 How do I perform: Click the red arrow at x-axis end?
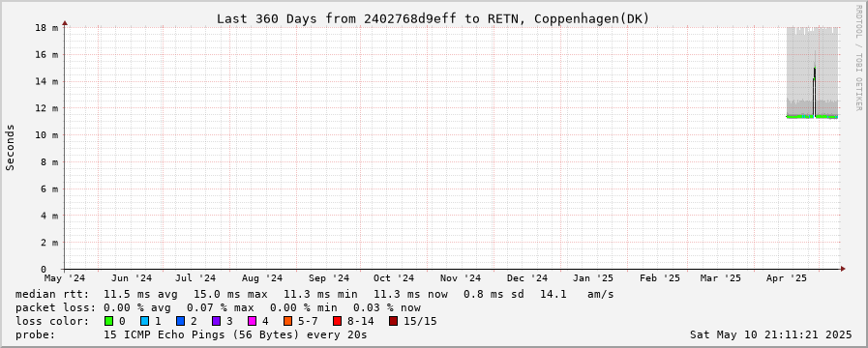(x=843, y=269)
